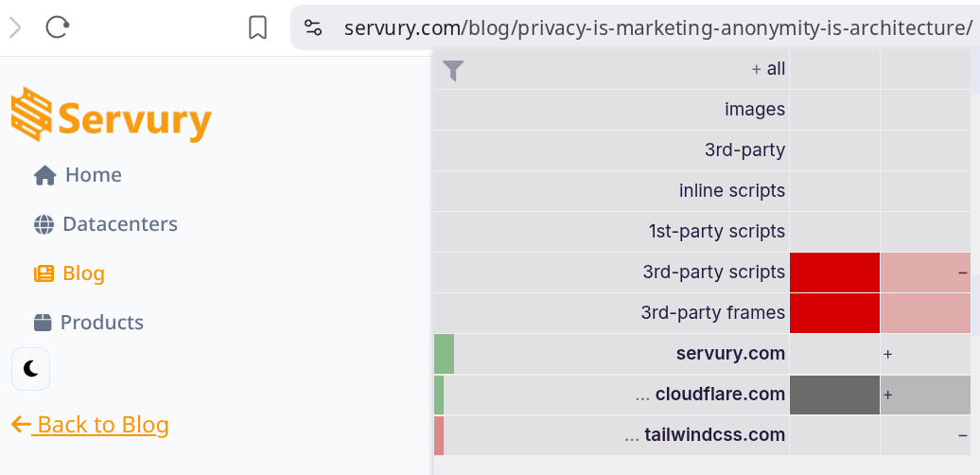Click the forward navigation arrow
The width and height of the screenshot is (980, 475).
point(15,28)
